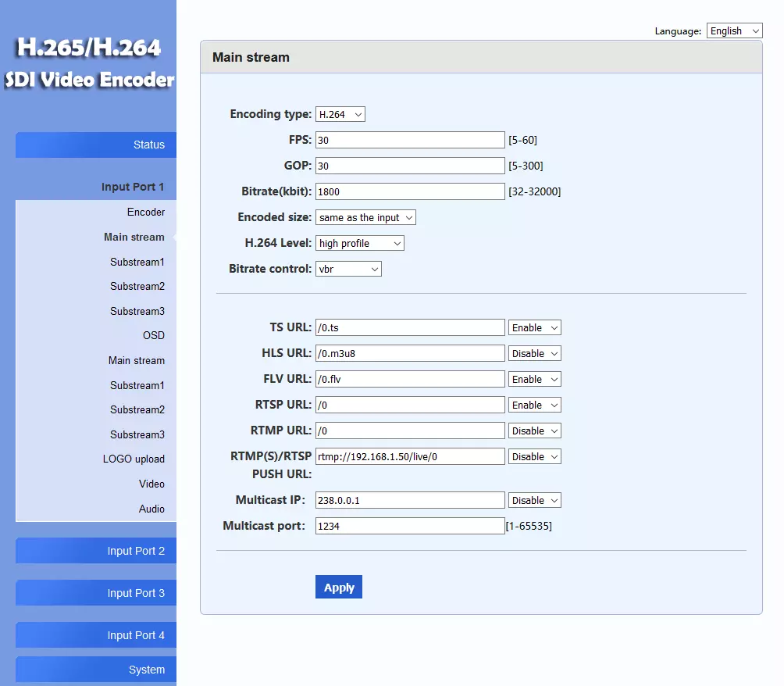
Task: Open the Status menu
Action: [x=96, y=145]
